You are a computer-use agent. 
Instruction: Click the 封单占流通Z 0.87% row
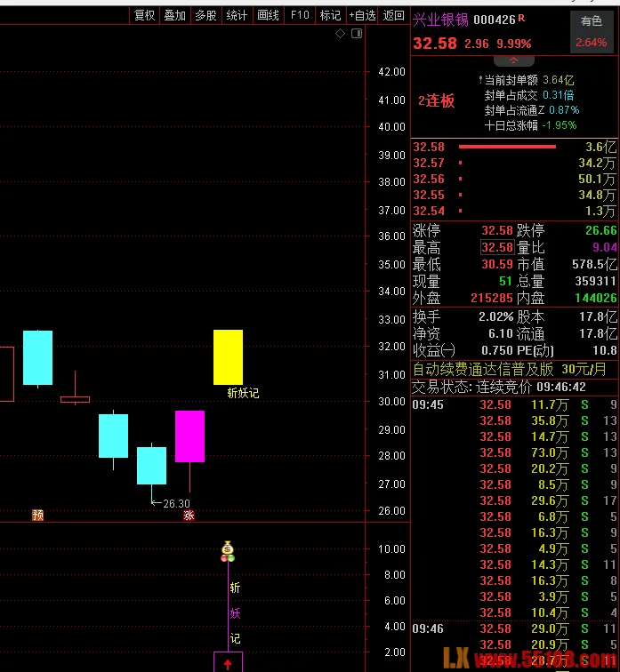click(532, 110)
